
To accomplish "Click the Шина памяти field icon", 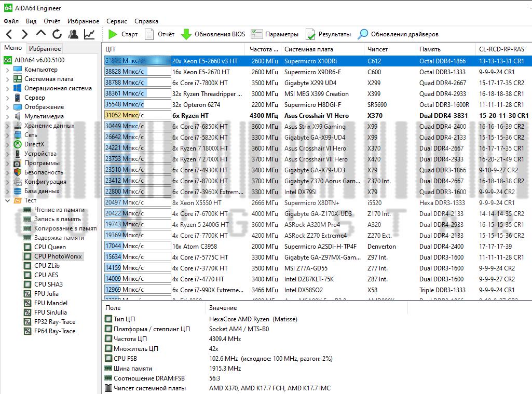I will [108, 368].
